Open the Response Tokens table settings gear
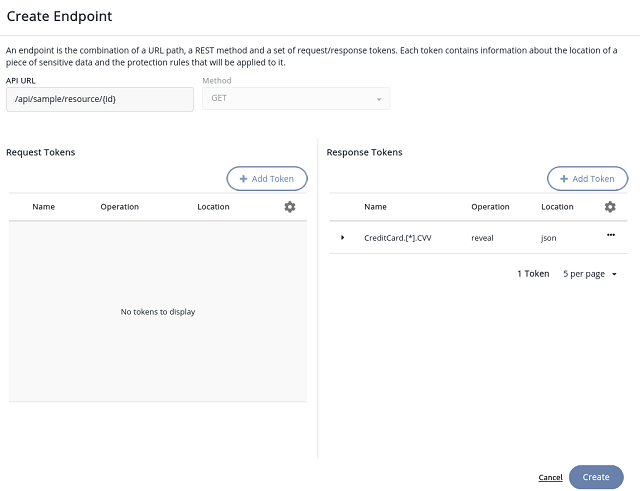The image size is (640, 491). point(610,207)
